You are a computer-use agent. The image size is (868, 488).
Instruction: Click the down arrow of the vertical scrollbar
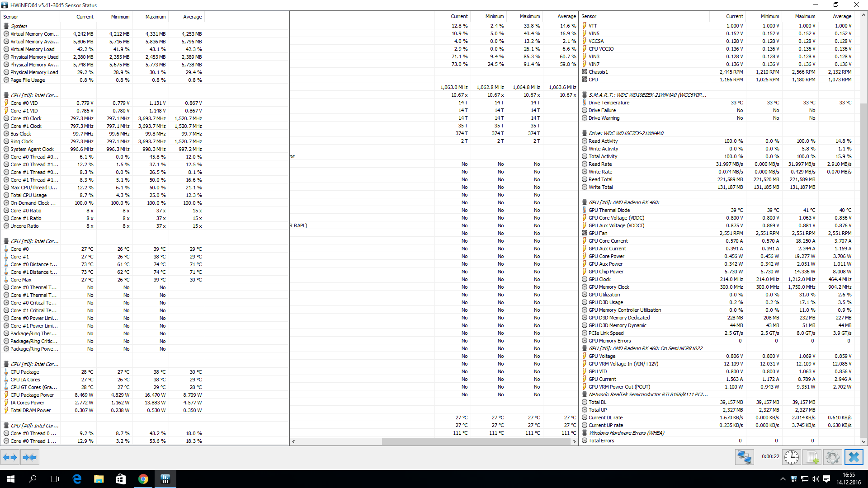pyautogui.click(x=863, y=441)
